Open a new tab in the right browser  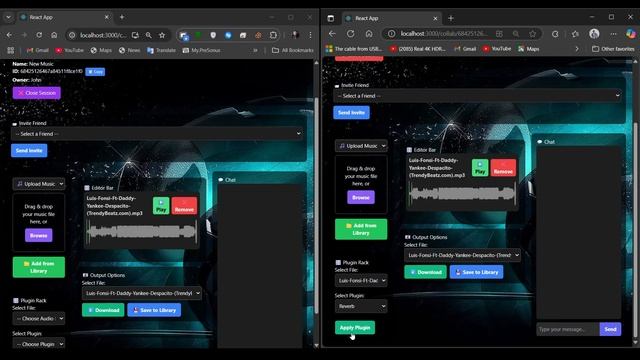(451, 18)
